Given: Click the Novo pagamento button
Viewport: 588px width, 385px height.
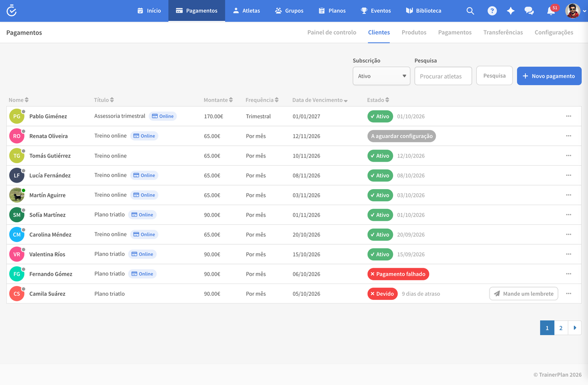Looking at the screenshot, I should [549, 76].
